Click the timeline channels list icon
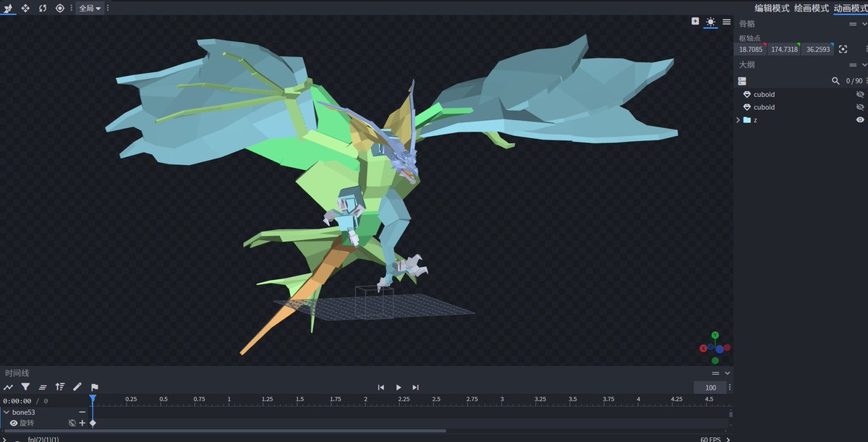Image resolution: width=868 pixels, height=442 pixels. point(43,387)
